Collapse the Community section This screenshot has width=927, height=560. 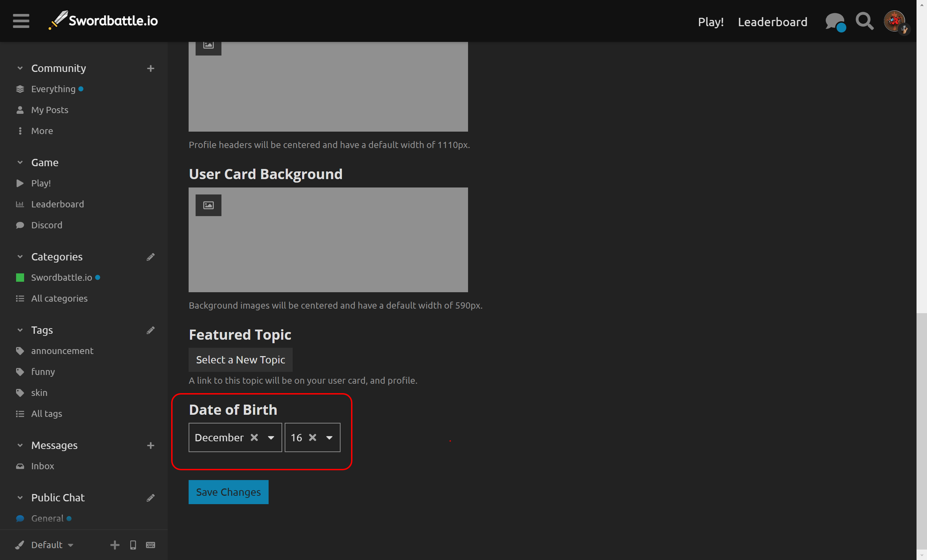[20, 68]
